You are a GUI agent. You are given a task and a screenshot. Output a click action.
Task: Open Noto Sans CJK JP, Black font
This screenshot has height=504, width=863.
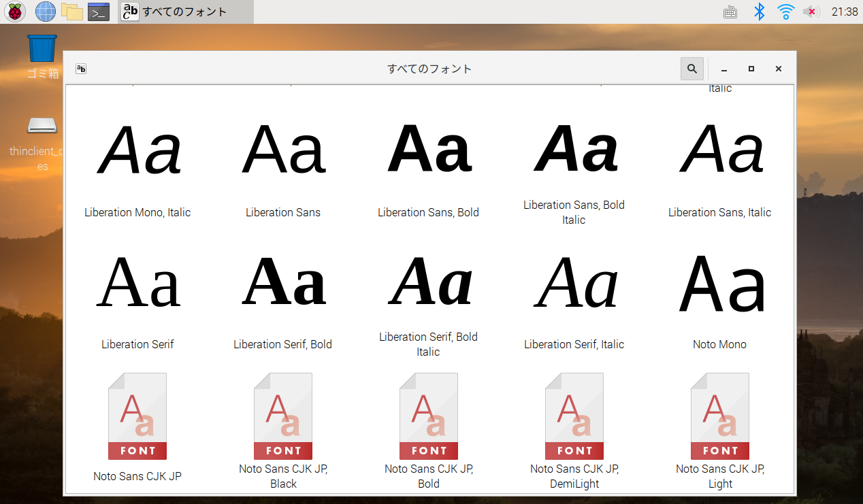[x=283, y=415]
